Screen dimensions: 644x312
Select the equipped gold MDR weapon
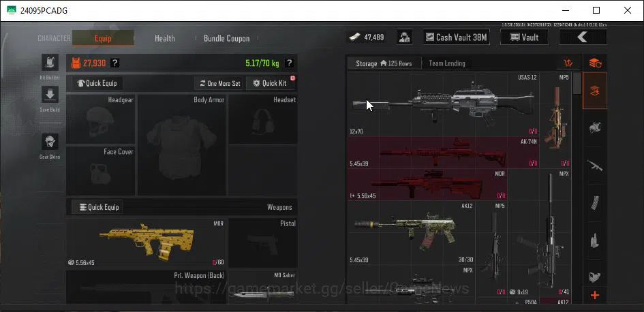coord(146,243)
